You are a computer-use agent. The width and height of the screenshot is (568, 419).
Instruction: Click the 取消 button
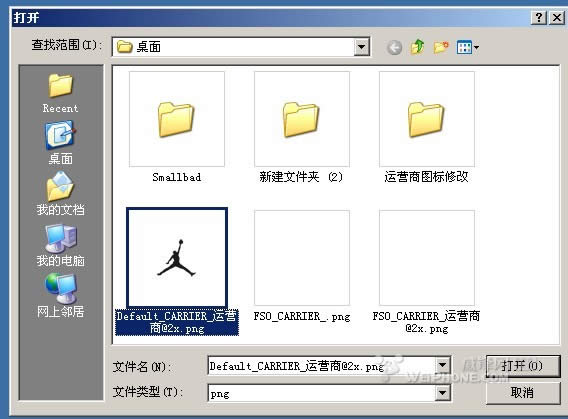point(522,393)
